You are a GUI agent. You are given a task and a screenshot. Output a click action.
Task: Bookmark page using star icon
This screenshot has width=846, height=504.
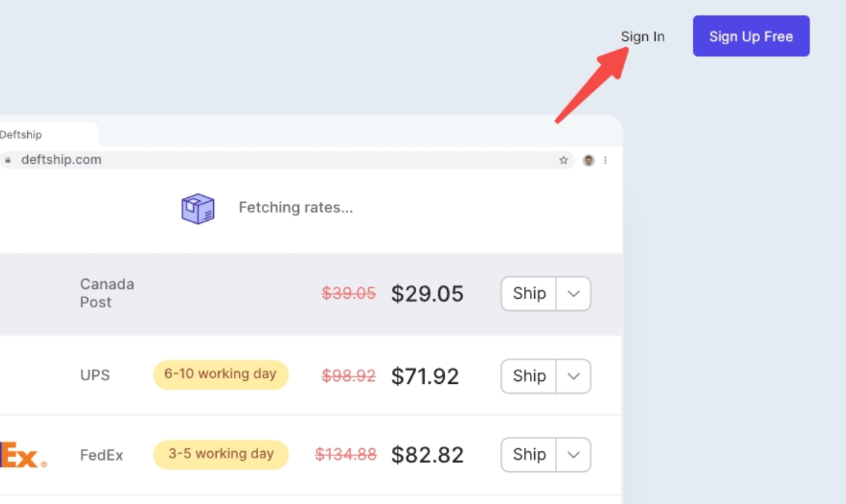click(x=564, y=160)
